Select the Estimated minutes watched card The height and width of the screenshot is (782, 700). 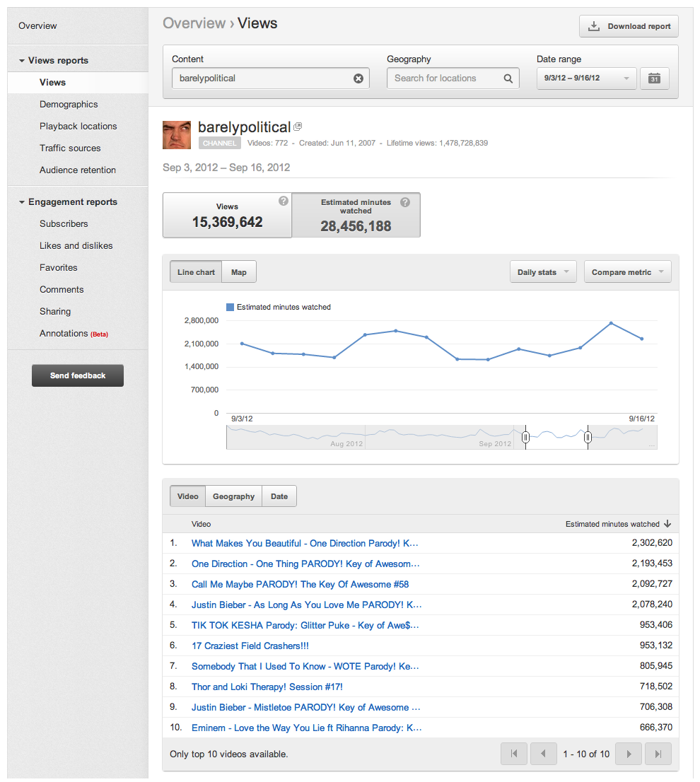tap(356, 215)
